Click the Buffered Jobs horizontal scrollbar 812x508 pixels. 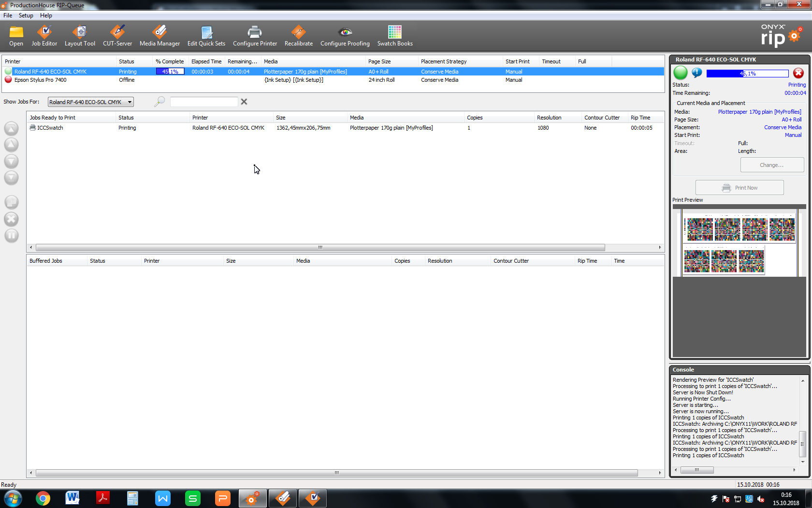pyautogui.click(x=336, y=473)
